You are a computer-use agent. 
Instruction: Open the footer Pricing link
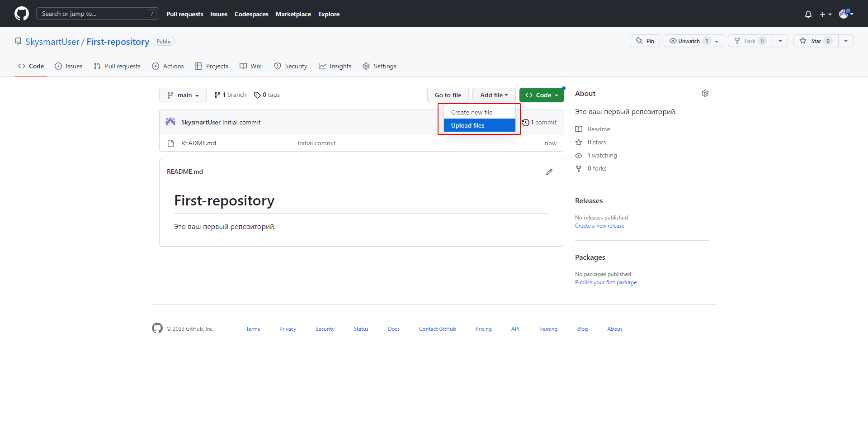[484, 329]
